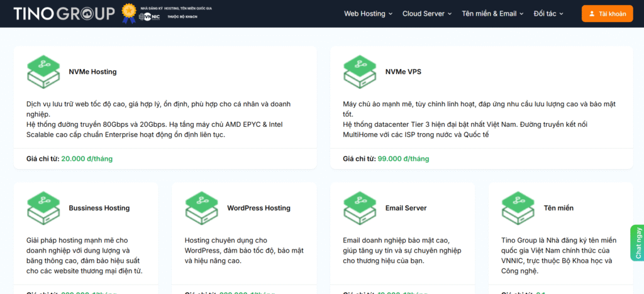This screenshot has height=294, width=644.
Task: Select the WordPress Hosting heading
Action: point(258,208)
